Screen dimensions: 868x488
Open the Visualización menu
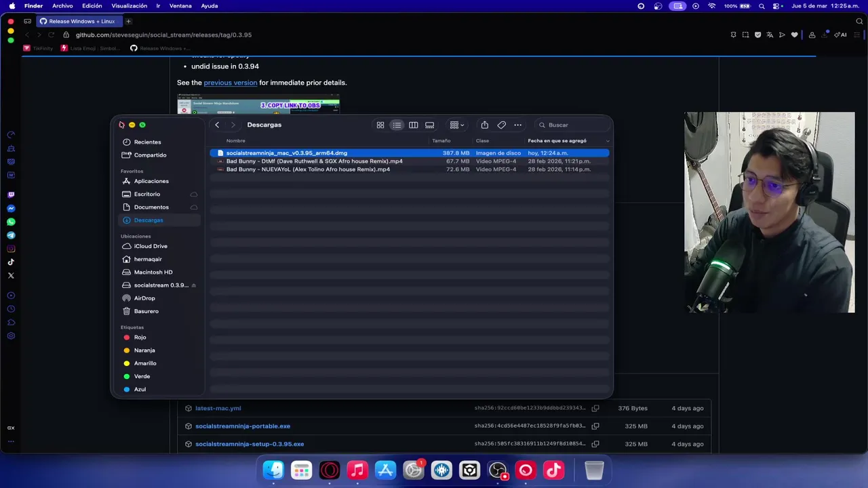pos(129,6)
